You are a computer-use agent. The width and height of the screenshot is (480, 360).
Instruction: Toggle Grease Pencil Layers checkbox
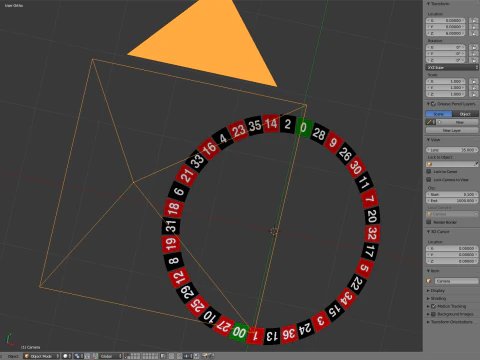(x=433, y=104)
